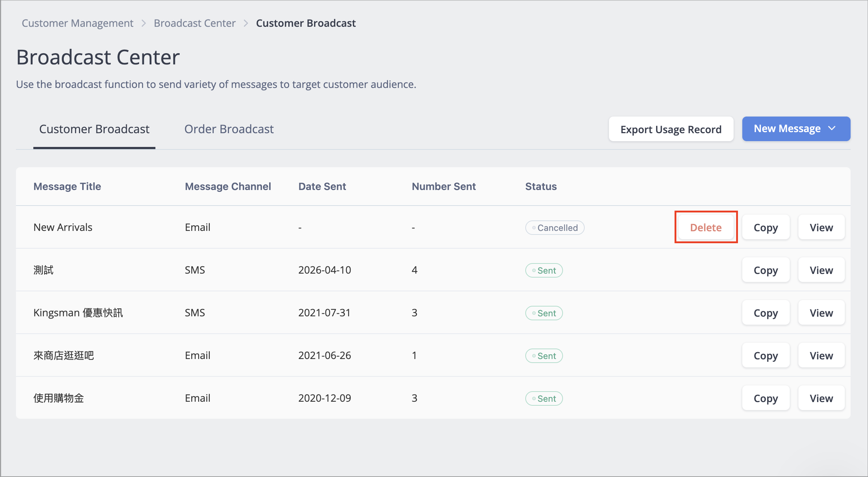View the 來商店逛逛吧 email message

coord(821,355)
